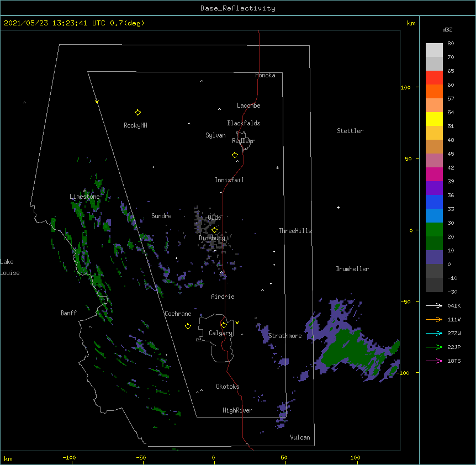Click the ThreeHills label
This screenshot has width=476, height=465.
[295, 231]
